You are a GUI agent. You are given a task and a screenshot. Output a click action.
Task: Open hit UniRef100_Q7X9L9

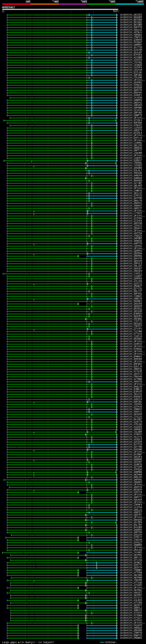pyautogui.click(x=131, y=120)
